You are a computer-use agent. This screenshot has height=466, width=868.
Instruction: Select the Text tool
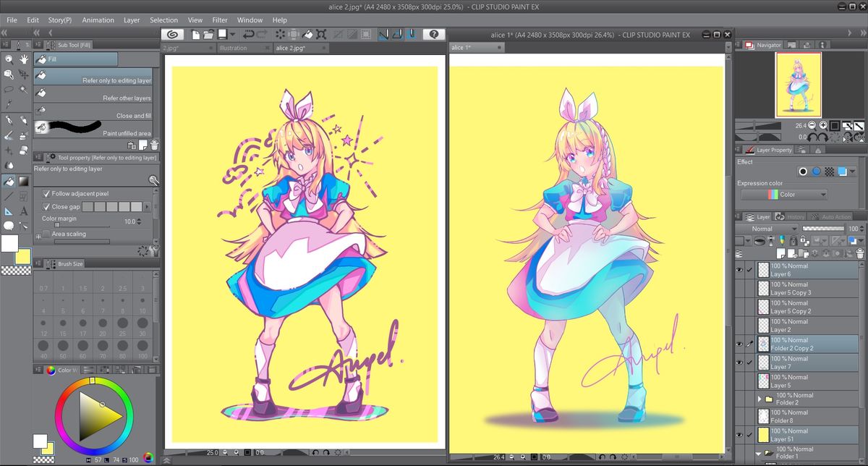[x=24, y=211]
